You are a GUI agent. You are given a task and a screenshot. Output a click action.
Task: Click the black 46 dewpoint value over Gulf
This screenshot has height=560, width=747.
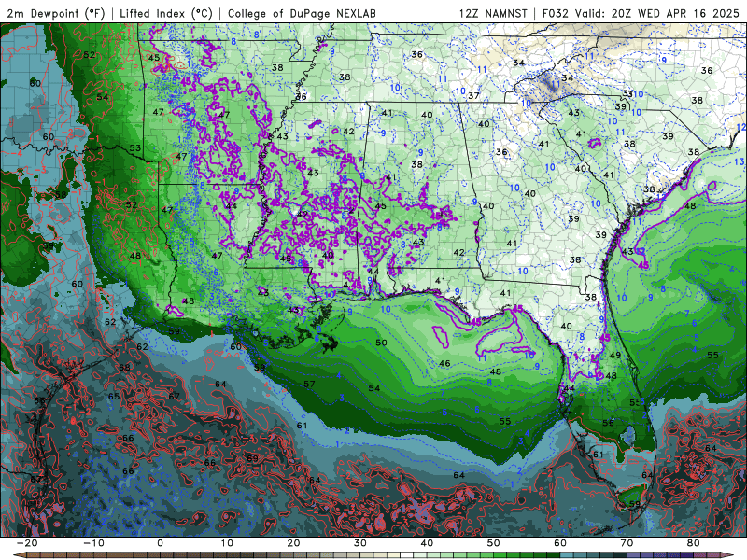(x=444, y=363)
